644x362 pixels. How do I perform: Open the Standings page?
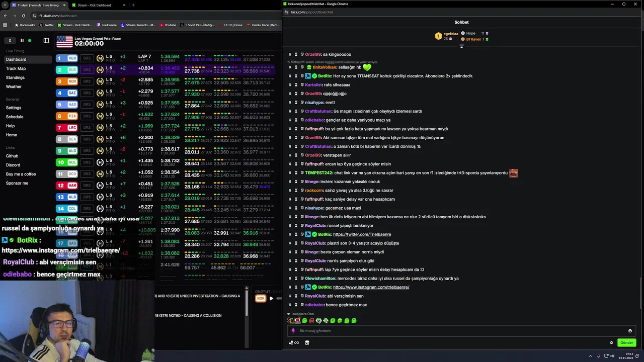point(15,77)
